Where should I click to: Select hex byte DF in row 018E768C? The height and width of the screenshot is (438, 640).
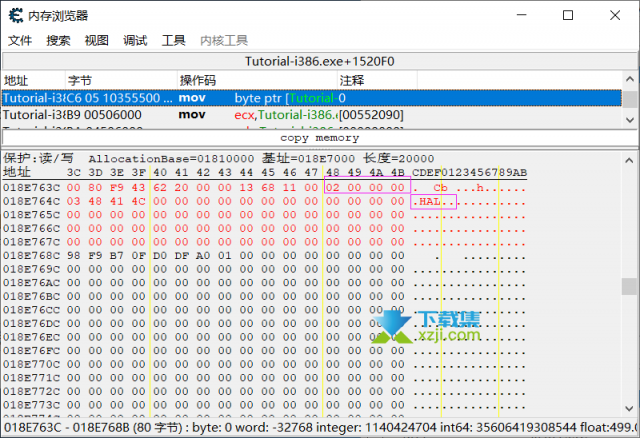coord(182,256)
